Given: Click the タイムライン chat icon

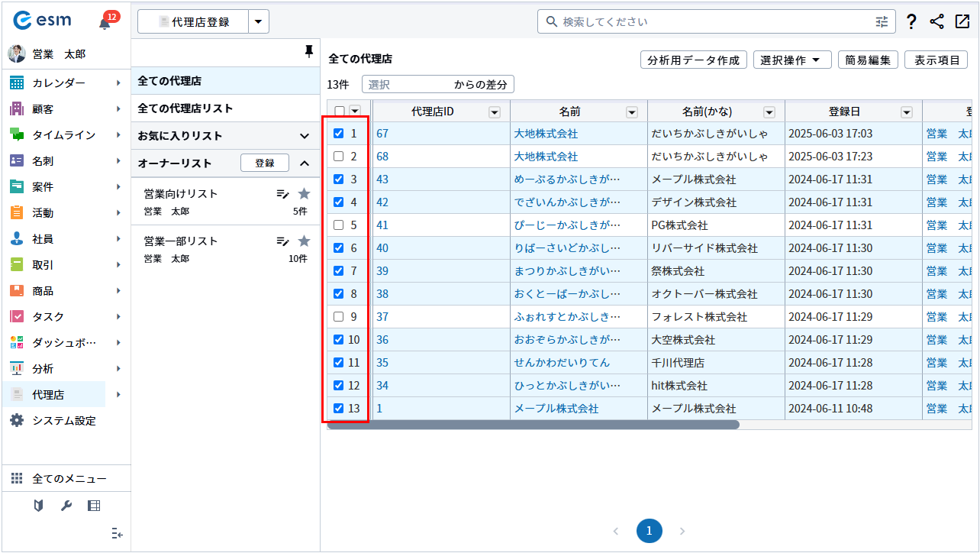Looking at the screenshot, I should point(17,134).
